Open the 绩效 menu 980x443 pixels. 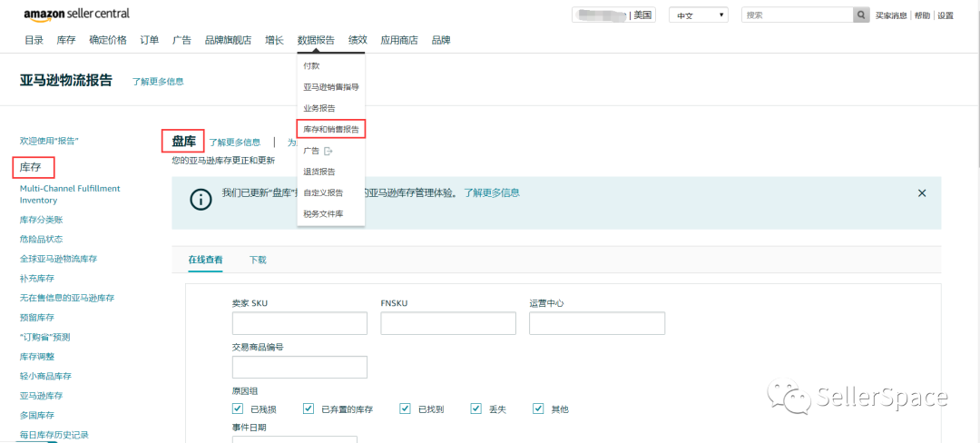point(358,40)
